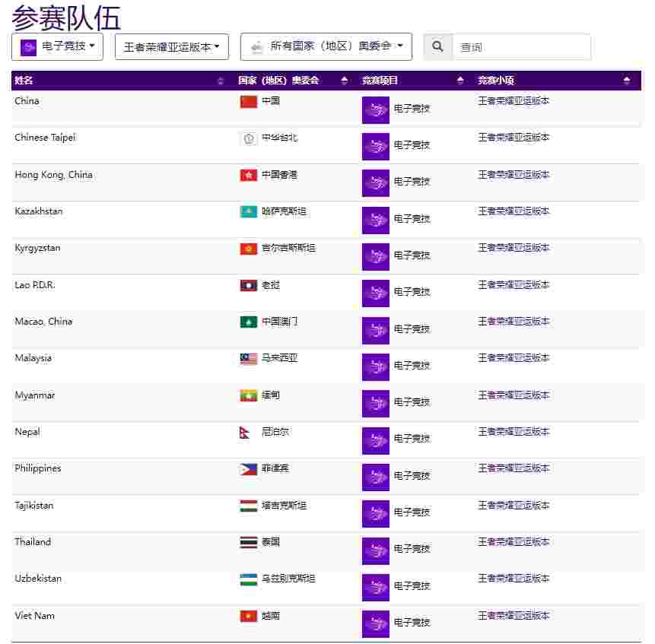Click the esports icon in Nepal row
Image resolution: width=655 pixels, height=644 pixels.
click(x=376, y=441)
